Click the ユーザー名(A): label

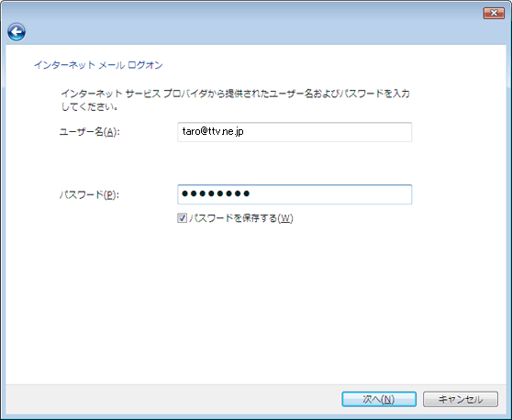tap(90, 132)
